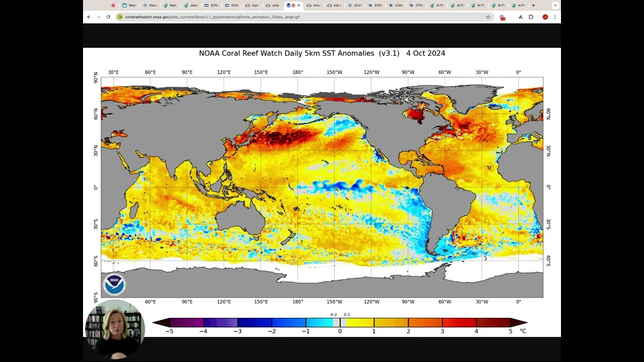This screenshot has width=644, height=362.
Task: Switch to the "mjo" tab
Action: [253, 6]
